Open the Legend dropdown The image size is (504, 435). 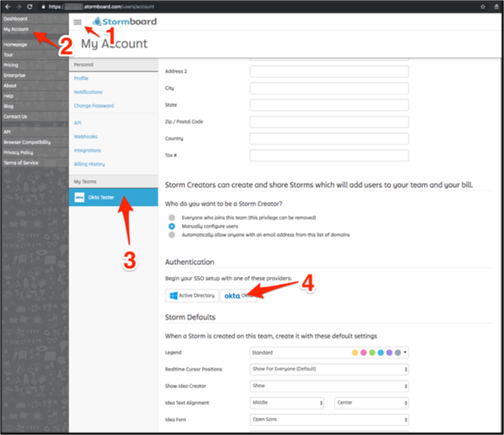point(329,352)
